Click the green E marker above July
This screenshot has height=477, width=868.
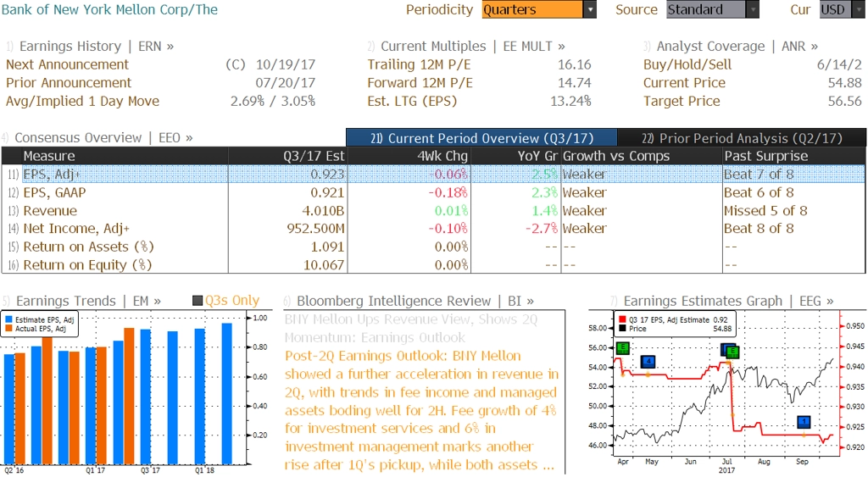coord(732,352)
